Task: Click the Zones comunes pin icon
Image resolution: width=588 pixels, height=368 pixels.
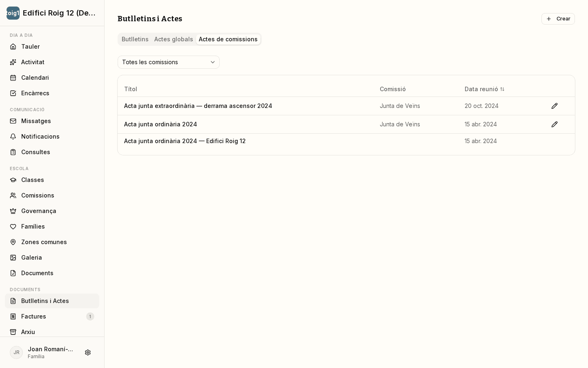Action: 13,242
